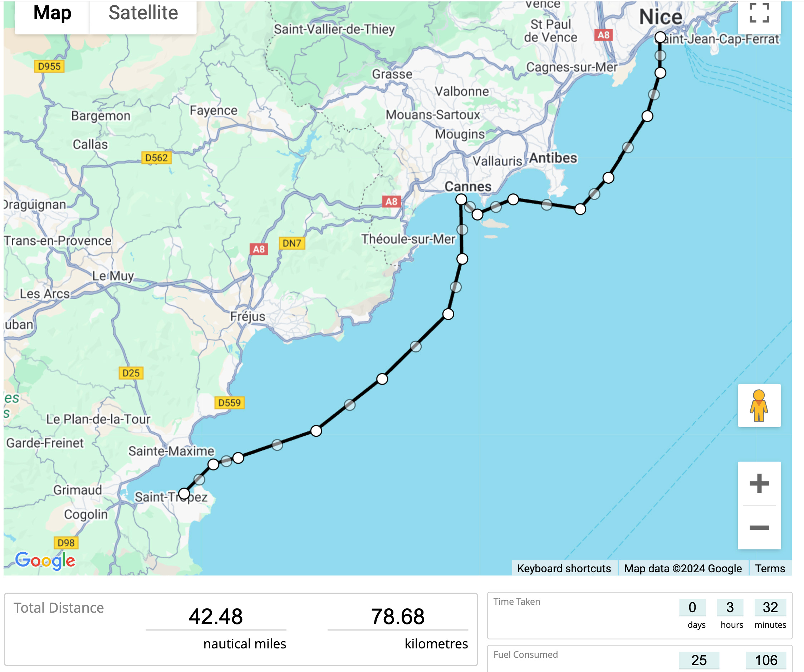This screenshot has width=804, height=672.
Task: Switch to Satellite view
Action: point(143,13)
